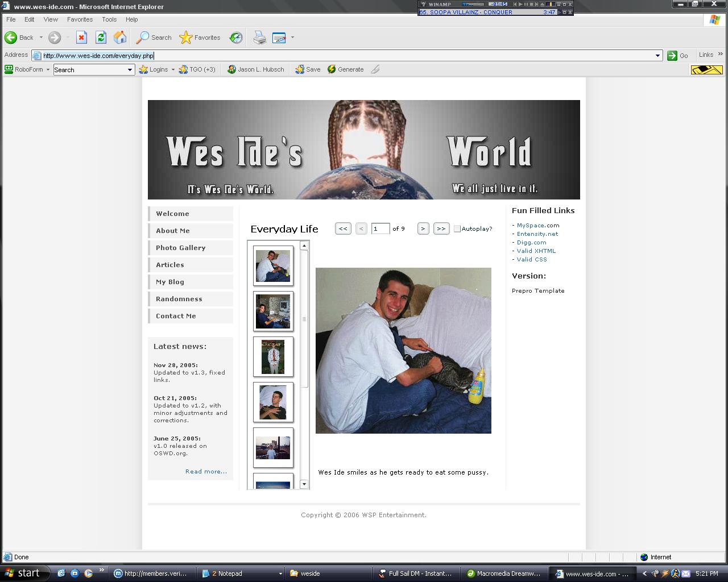Open the Photo Gallery nav link
Image resolution: width=728 pixels, height=582 pixels.
181,248
